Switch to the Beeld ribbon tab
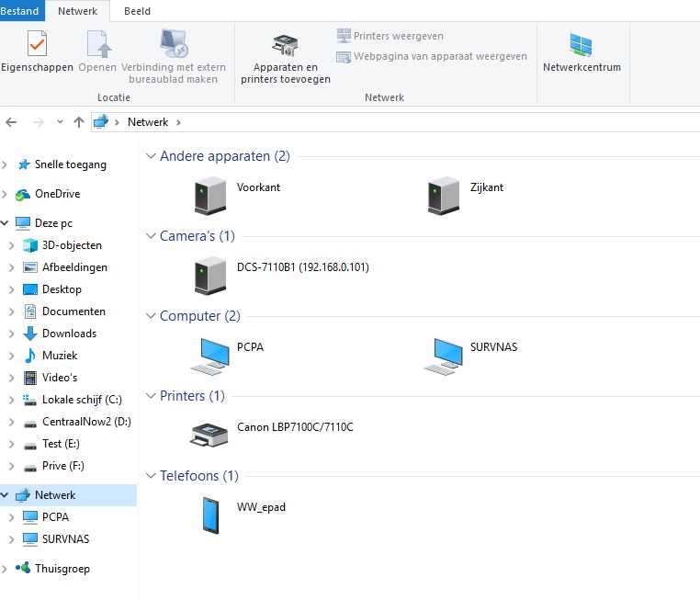The image size is (700, 600). point(137,11)
